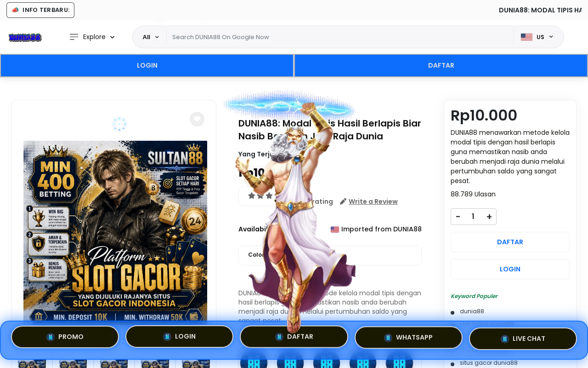The width and height of the screenshot is (588, 368).
Task: Click the icon inside the WHATSAPP button
Action: coord(388,338)
